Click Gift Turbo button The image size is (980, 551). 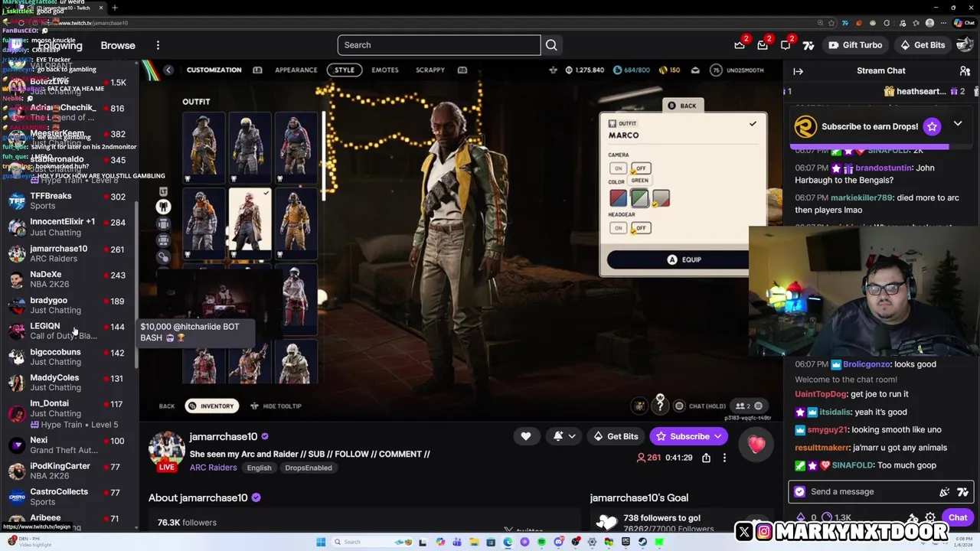(x=855, y=45)
